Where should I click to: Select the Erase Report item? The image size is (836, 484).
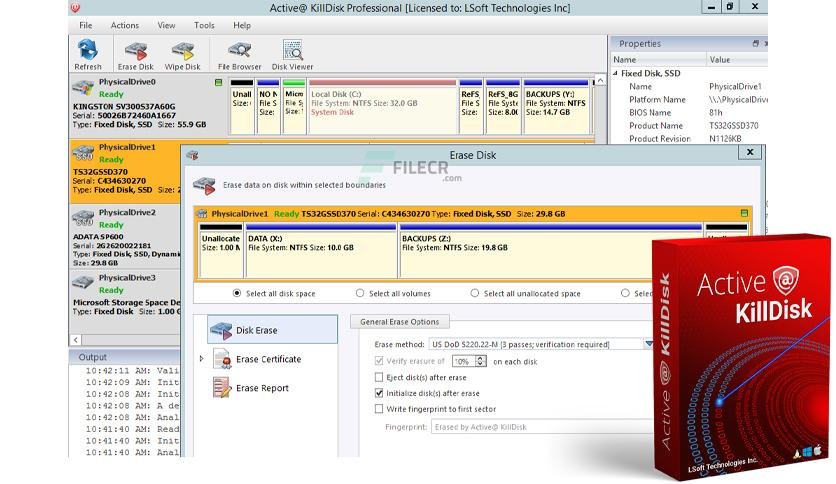coord(262,388)
